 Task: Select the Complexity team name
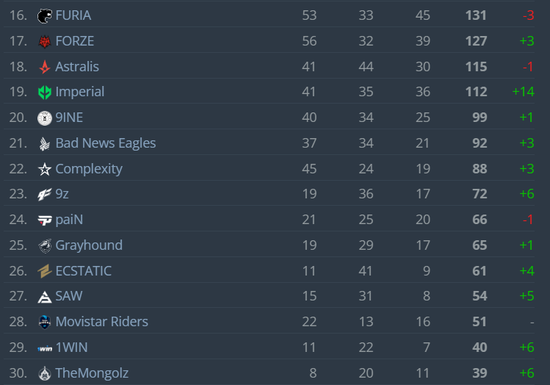click(x=89, y=169)
